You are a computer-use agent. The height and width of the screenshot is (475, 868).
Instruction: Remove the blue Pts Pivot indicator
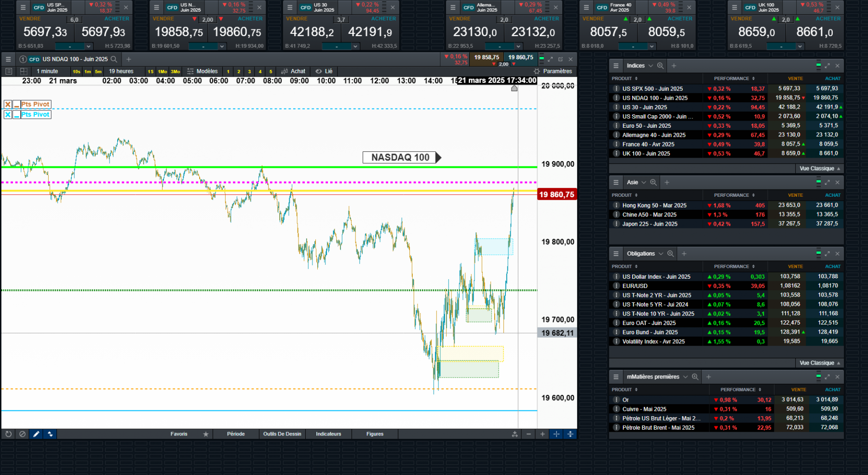point(8,115)
